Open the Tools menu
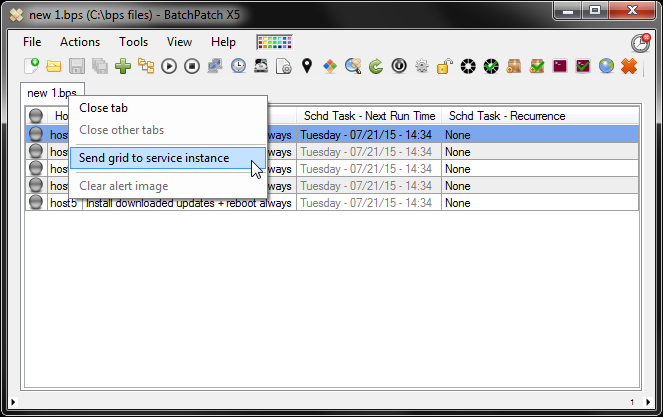This screenshot has height=417, width=663. tap(134, 42)
